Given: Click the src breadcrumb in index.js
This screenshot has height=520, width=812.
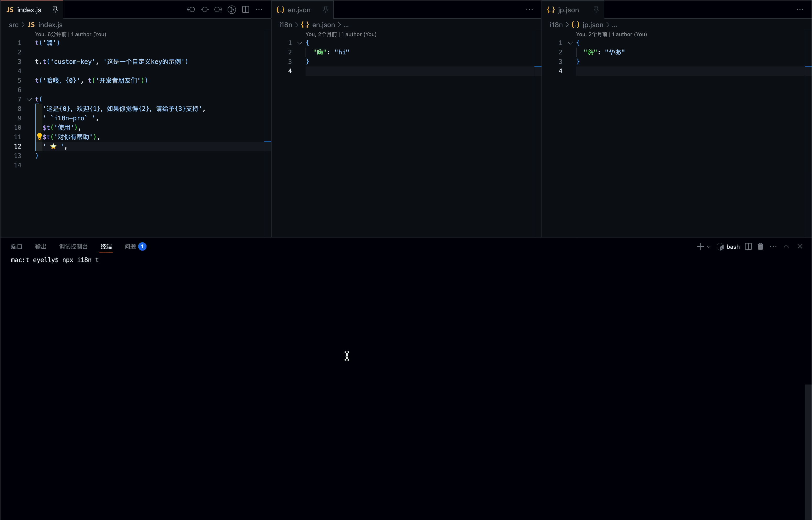Looking at the screenshot, I should point(14,25).
